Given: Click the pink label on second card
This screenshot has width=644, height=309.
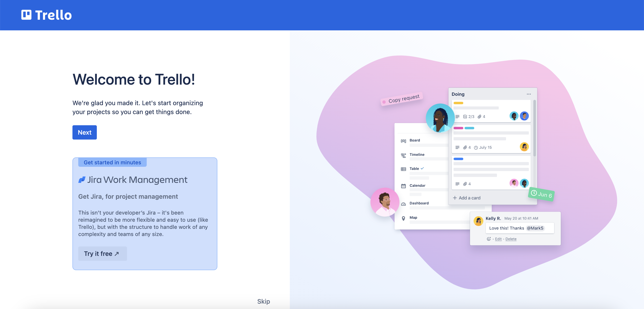Looking at the screenshot, I should tap(458, 128).
